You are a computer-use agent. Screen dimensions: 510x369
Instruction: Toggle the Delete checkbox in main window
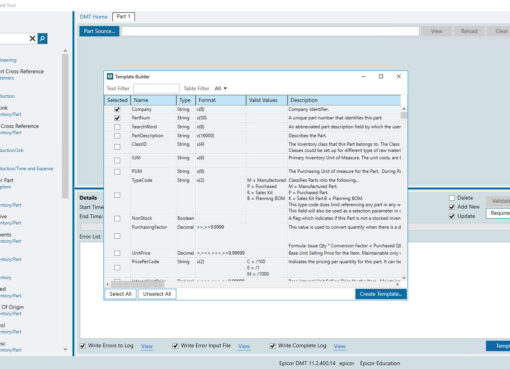point(452,198)
